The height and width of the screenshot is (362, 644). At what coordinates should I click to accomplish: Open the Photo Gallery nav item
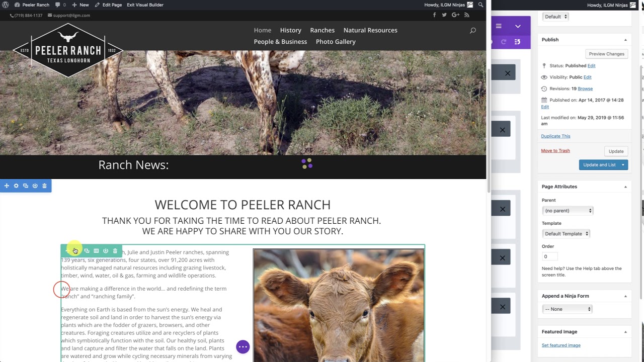[x=336, y=42]
